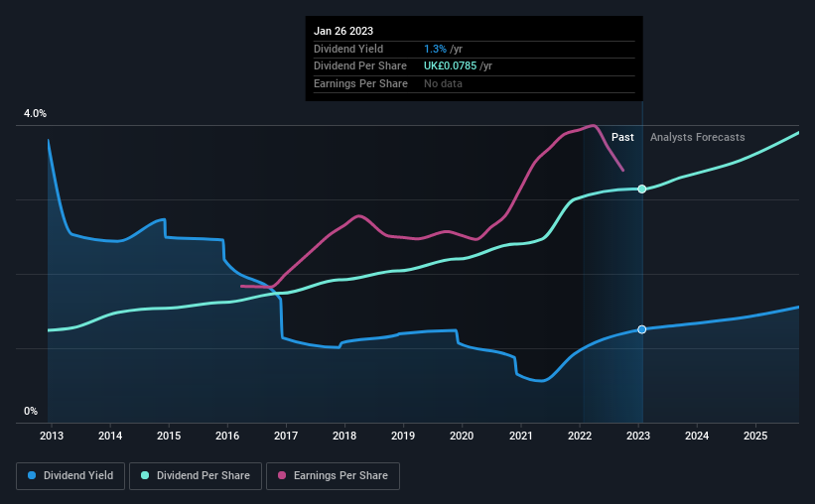Toggle the Earnings Per Share legend series
The height and width of the screenshot is (504, 815).
(x=333, y=476)
